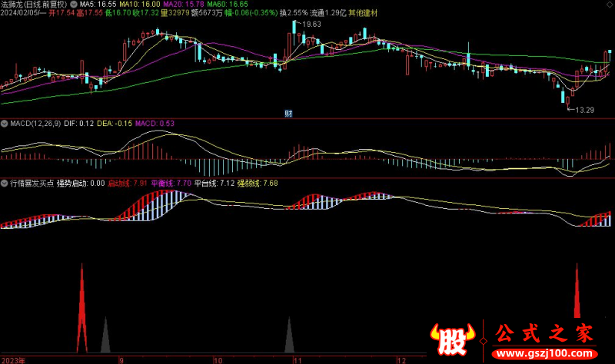Click the DEA: -0.15 value
The width and height of the screenshot is (615, 364).
click(x=115, y=124)
